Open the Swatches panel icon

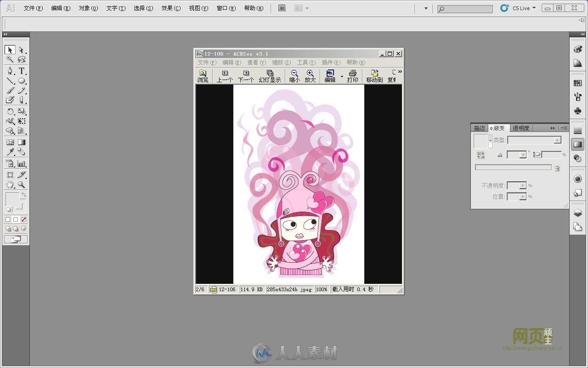coord(578,83)
